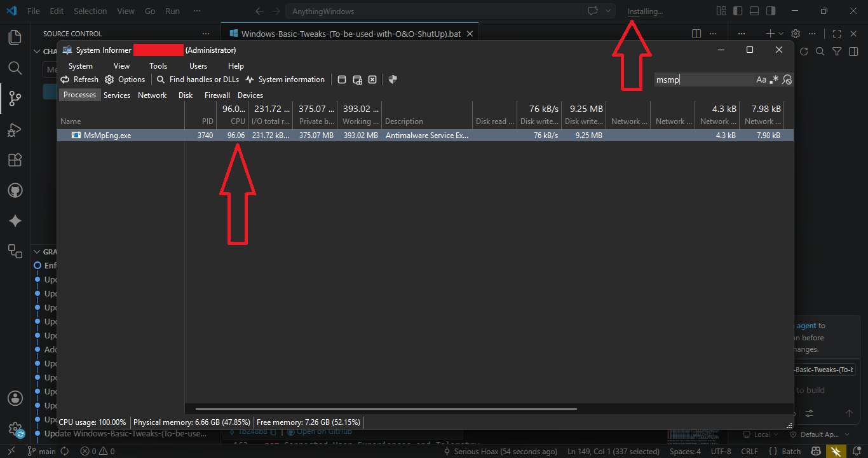Image resolution: width=868 pixels, height=458 pixels.
Task: Maximize the VS Code secondary panel
Action: (837, 34)
